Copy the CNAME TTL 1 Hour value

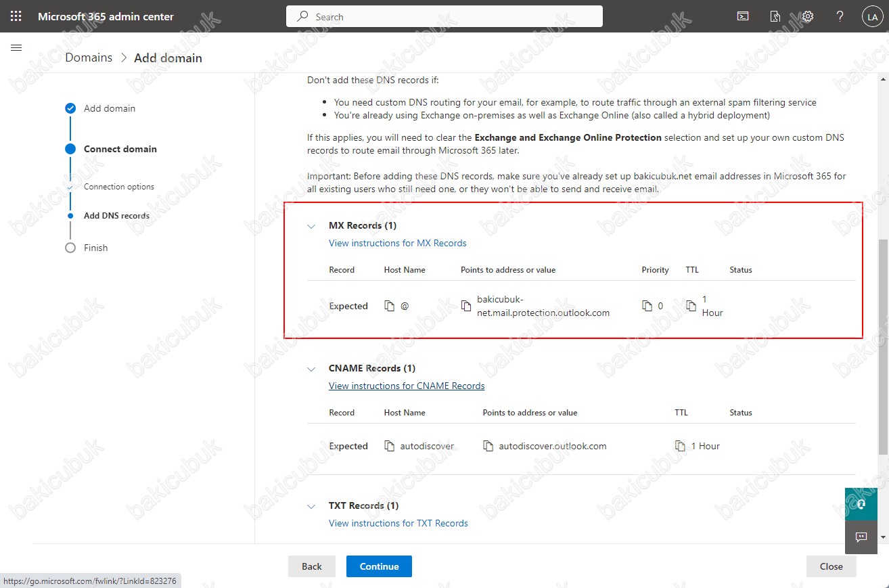(x=680, y=446)
